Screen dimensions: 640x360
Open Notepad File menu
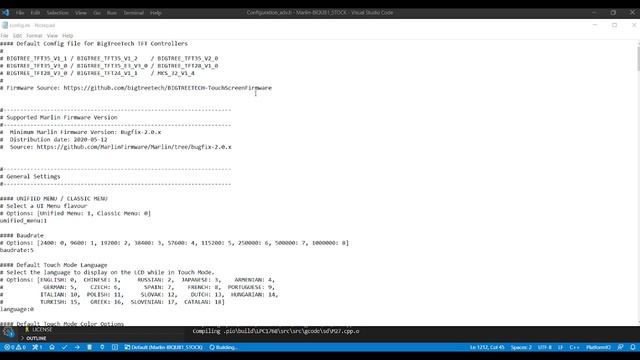[4, 36]
